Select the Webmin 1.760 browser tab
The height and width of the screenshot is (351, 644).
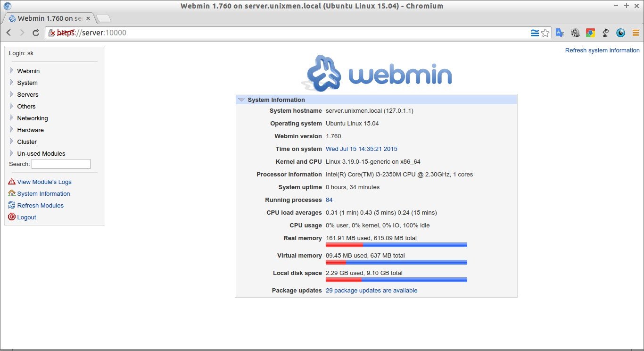[49, 18]
